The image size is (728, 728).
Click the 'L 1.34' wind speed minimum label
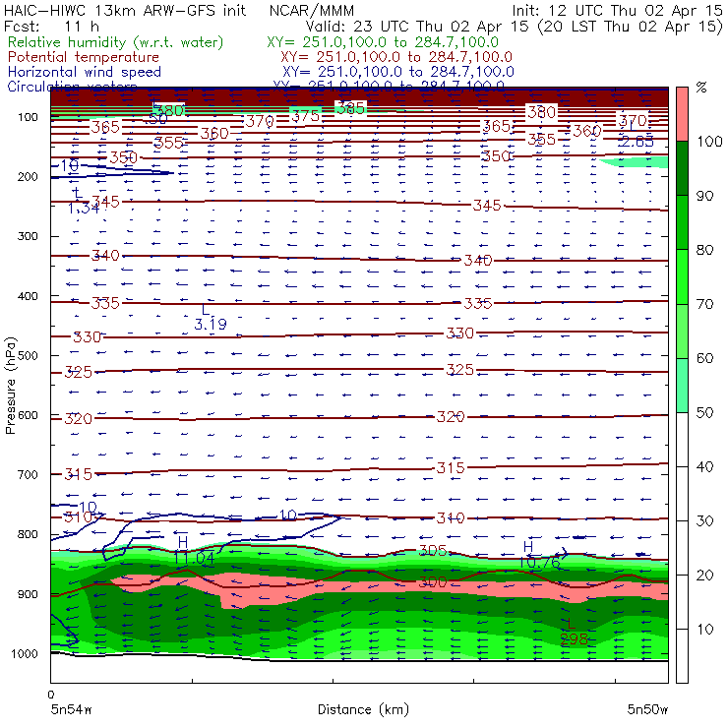[84, 201]
